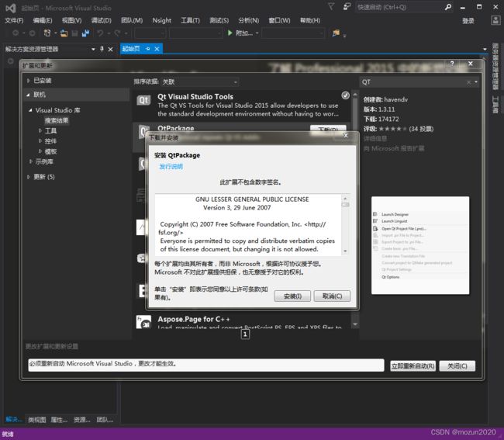Image resolution: width=504 pixels, height=440 pixels.
Task: Open the Attach button dropdown arrow
Action: click(x=257, y=33)
